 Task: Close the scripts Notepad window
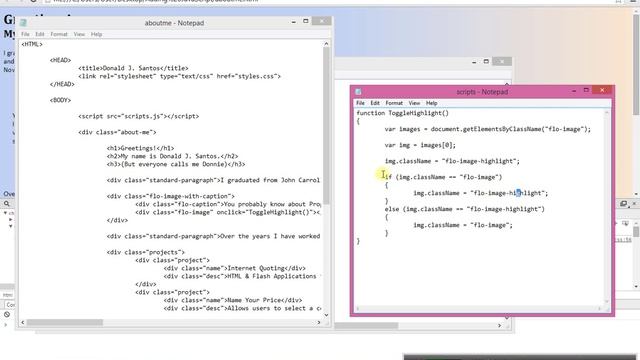pyautogui.click(x=602, y=90)
